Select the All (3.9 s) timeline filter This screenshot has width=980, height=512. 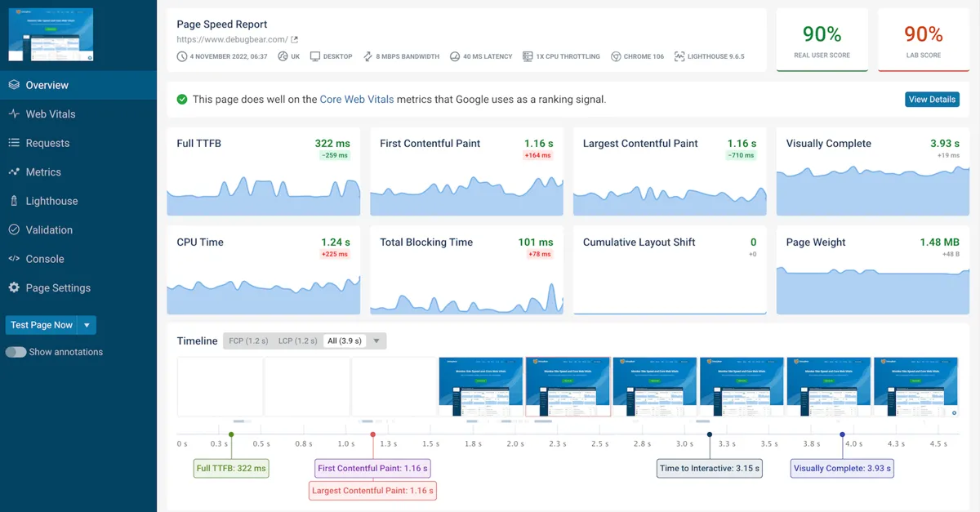pyautogui.click(x=345, y=341)
